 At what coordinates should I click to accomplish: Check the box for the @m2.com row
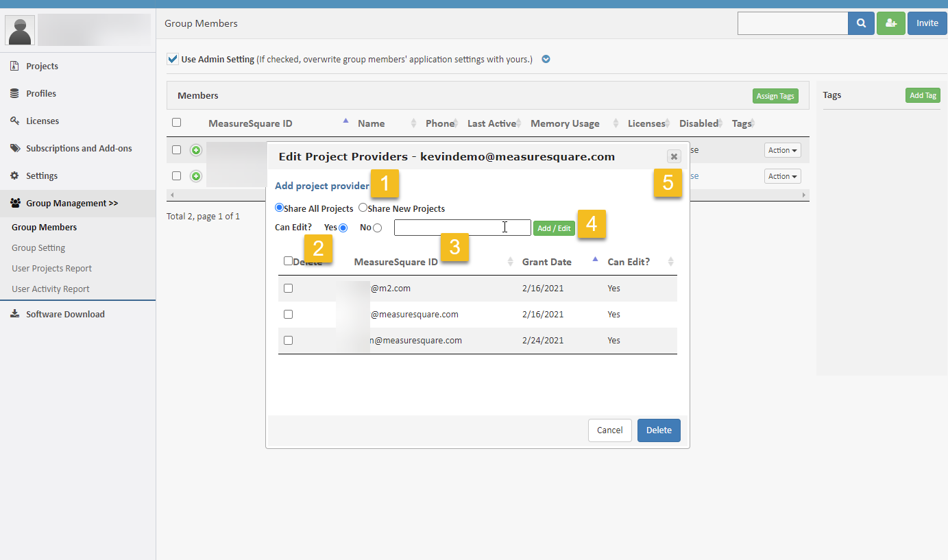pos(288,289)
